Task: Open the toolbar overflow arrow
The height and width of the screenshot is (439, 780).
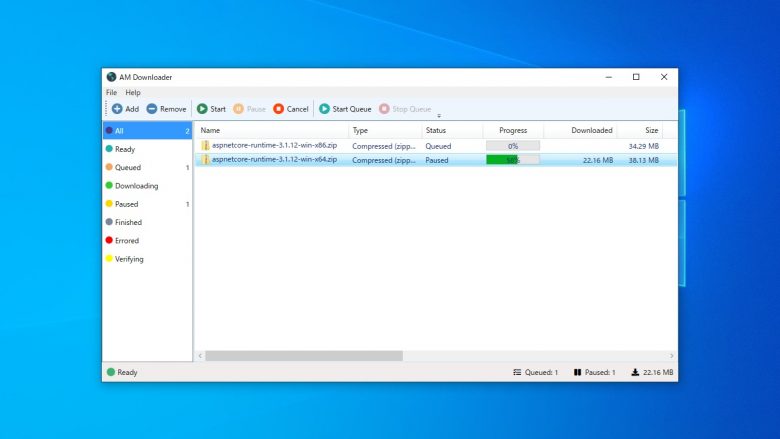Action: point(439,116)
